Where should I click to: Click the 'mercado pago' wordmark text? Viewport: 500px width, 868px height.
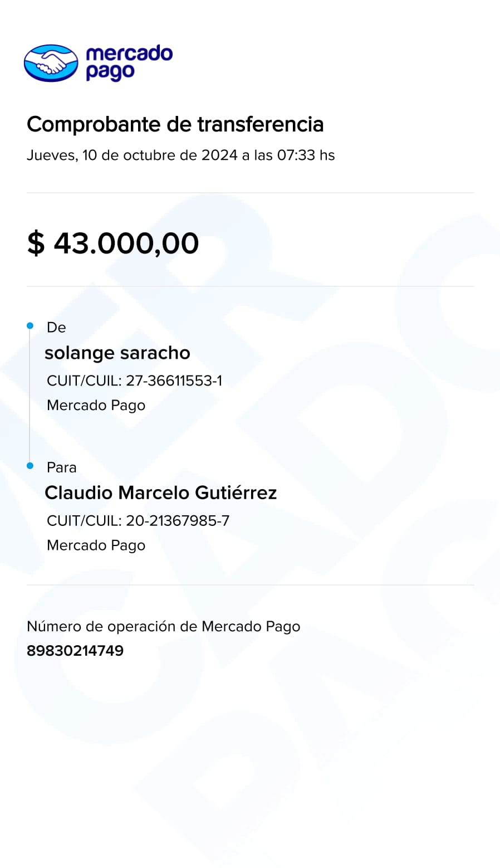coord(129,62)
